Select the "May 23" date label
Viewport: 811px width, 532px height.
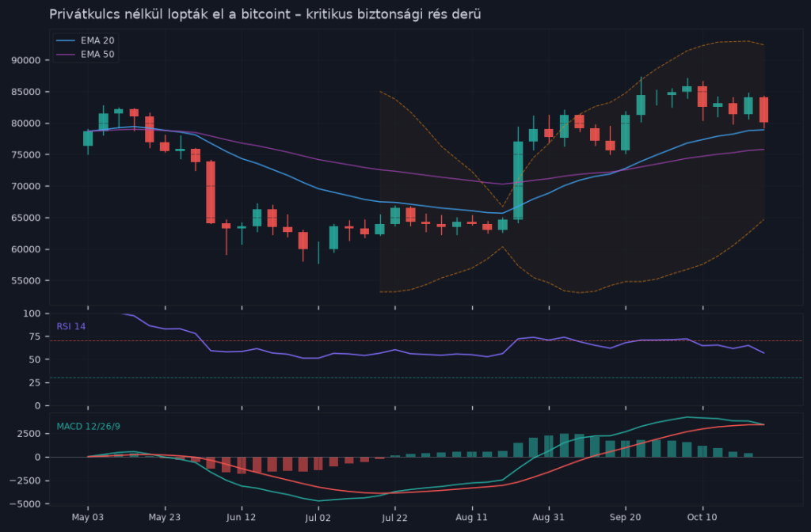coord(165,517)
